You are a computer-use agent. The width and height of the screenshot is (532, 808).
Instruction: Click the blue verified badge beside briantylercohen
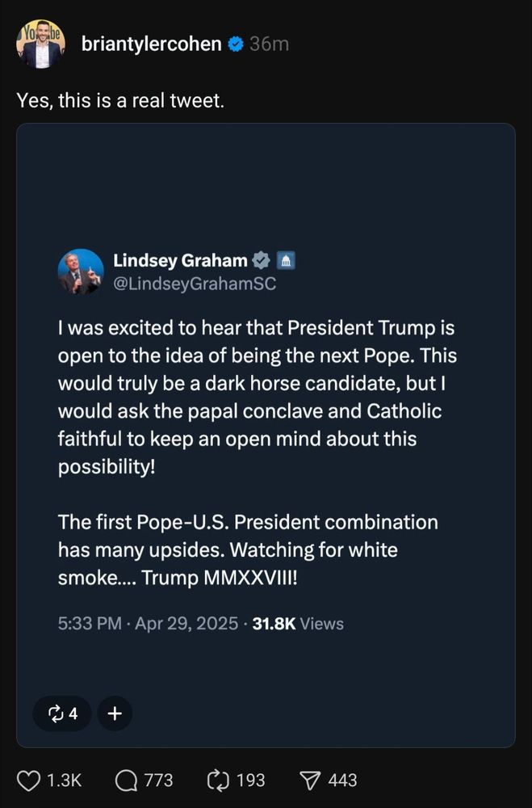pyautogui.click(x=236, y=44)
